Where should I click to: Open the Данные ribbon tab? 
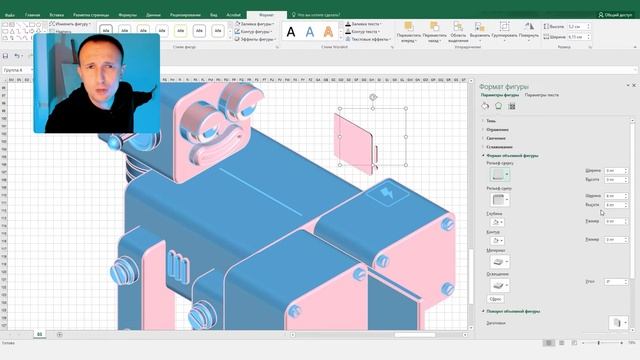[x=153, y=15]
